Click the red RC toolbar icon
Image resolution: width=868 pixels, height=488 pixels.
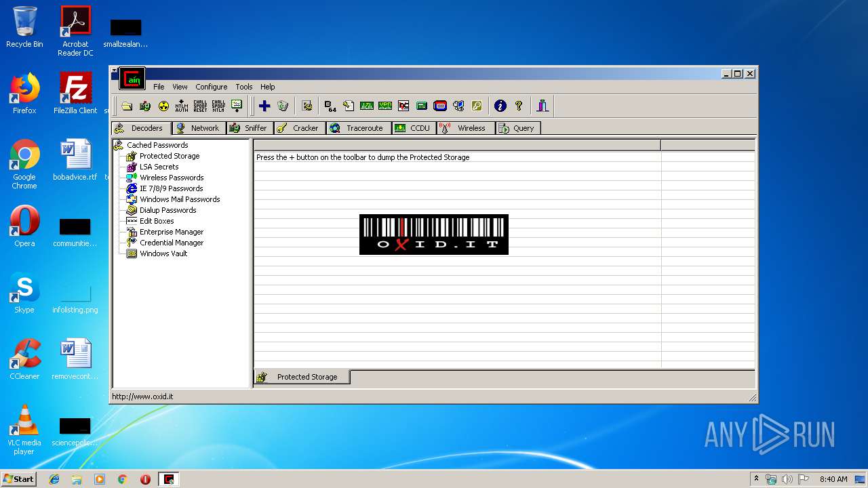pyautogui.click(x=403, y=106)
